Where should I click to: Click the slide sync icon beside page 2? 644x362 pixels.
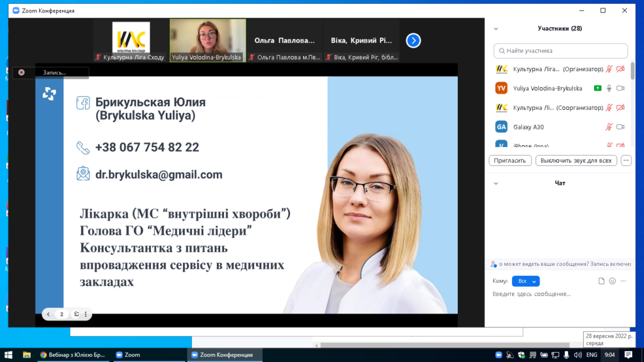coord(76,314)
